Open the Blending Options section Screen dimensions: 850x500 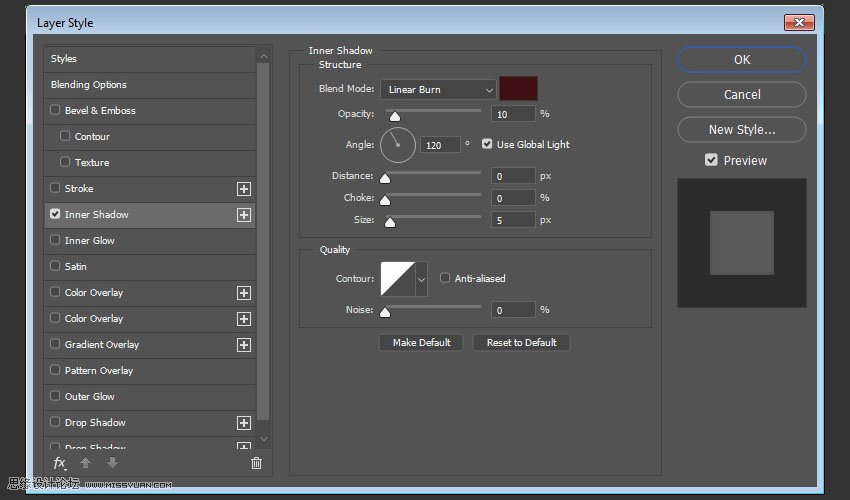point(89,84)
